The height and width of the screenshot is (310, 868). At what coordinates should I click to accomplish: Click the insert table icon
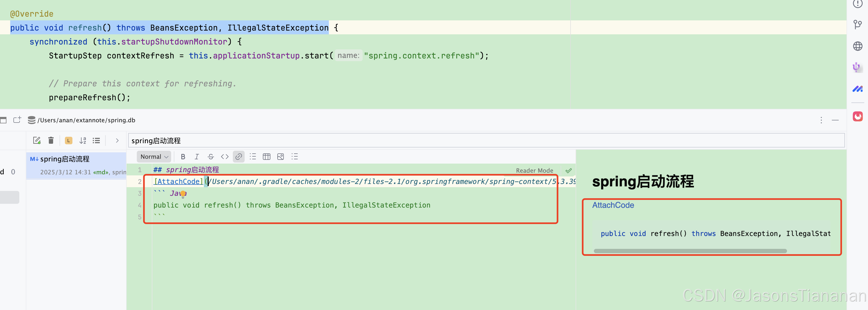click(267, 157)
